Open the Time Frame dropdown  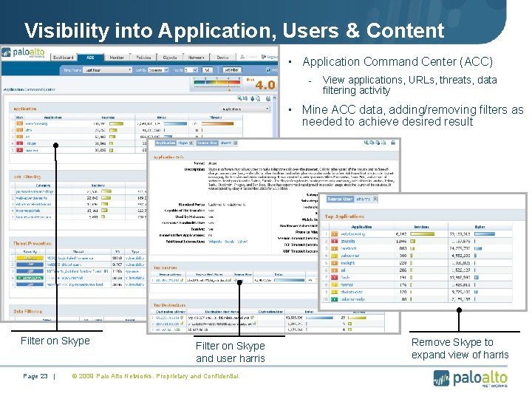point(108,70)
